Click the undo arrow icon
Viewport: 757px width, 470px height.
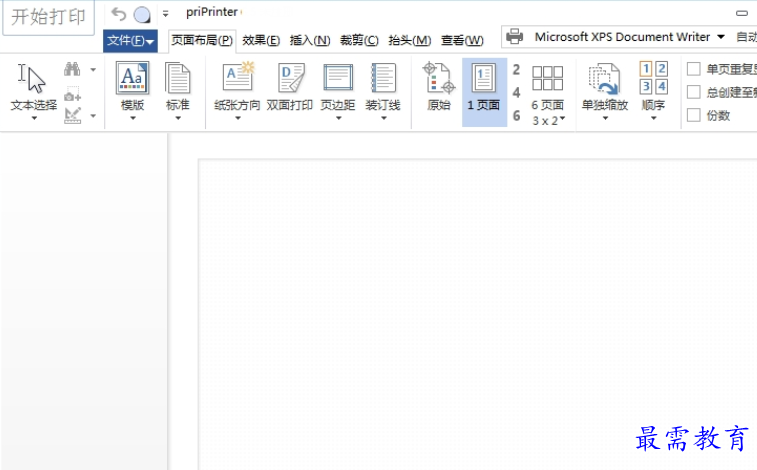(118, 14)
